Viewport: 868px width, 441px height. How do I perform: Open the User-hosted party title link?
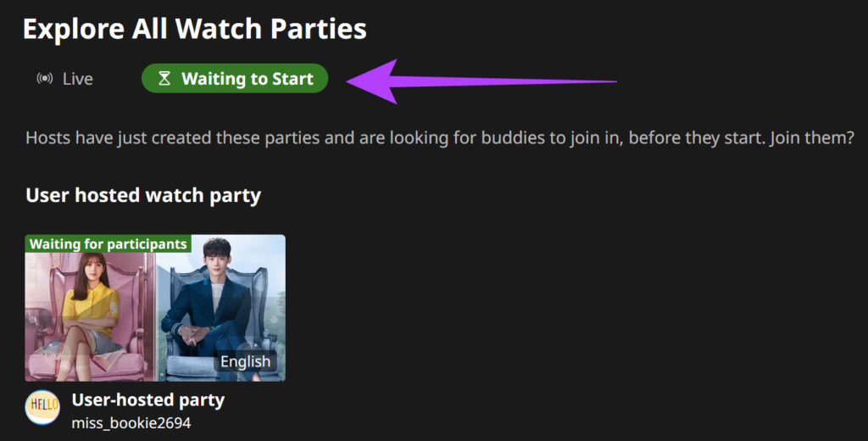147,399
